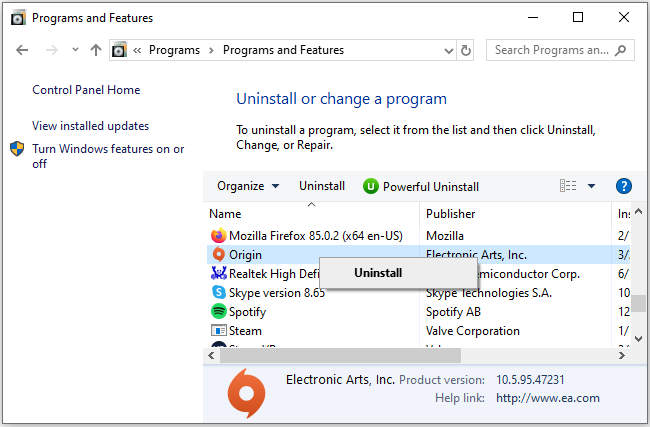Open the help question mark button
The image size is (650, 427).
pyautogui.click(x=623, y=186)
